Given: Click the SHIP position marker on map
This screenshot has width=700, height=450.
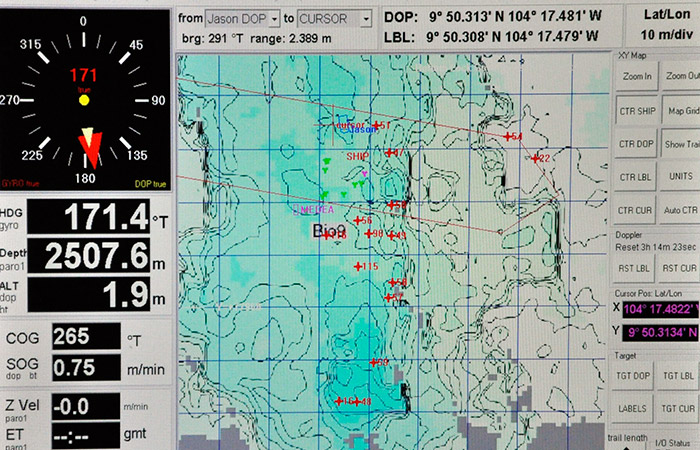Looking at the screenshot, I should (364, 175).
